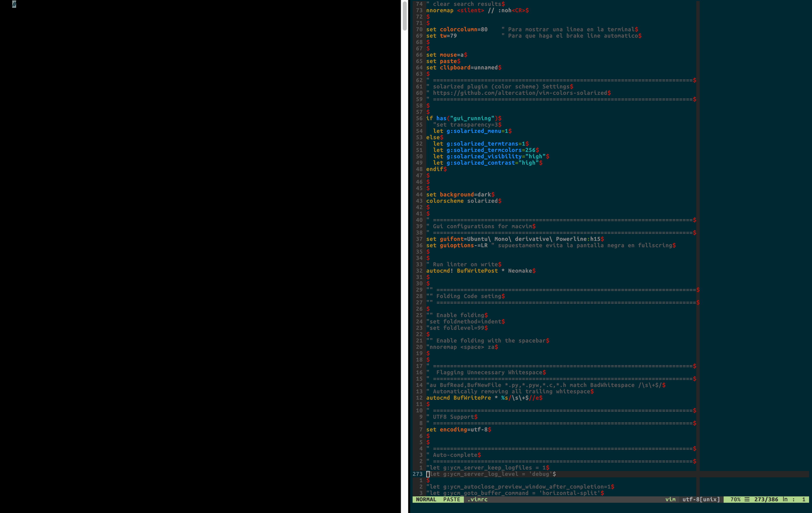812x513 pixels.
Task: Click the current line 'let g:ycm_server_log_level'
Action: point(491,474)
